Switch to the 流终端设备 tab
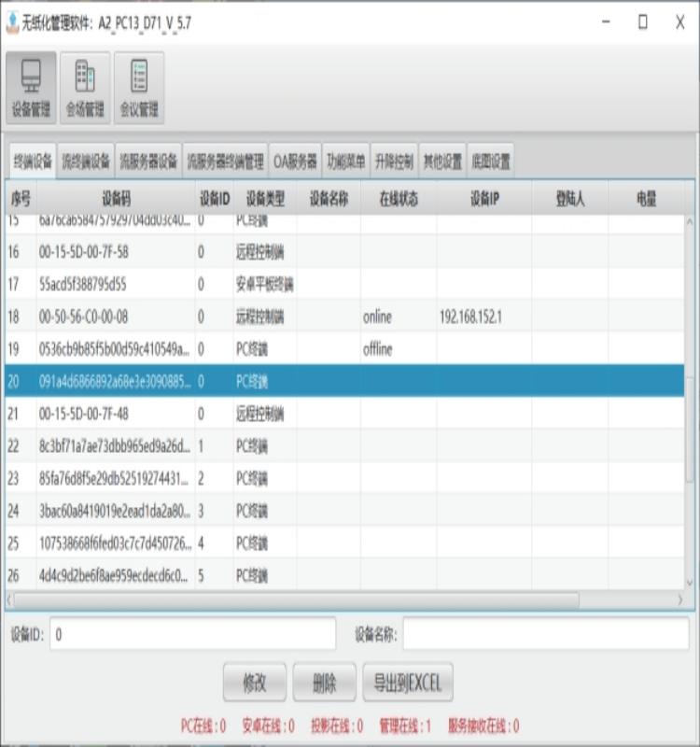The width and height of the screenshot is (700, 747). coord(86,162)
